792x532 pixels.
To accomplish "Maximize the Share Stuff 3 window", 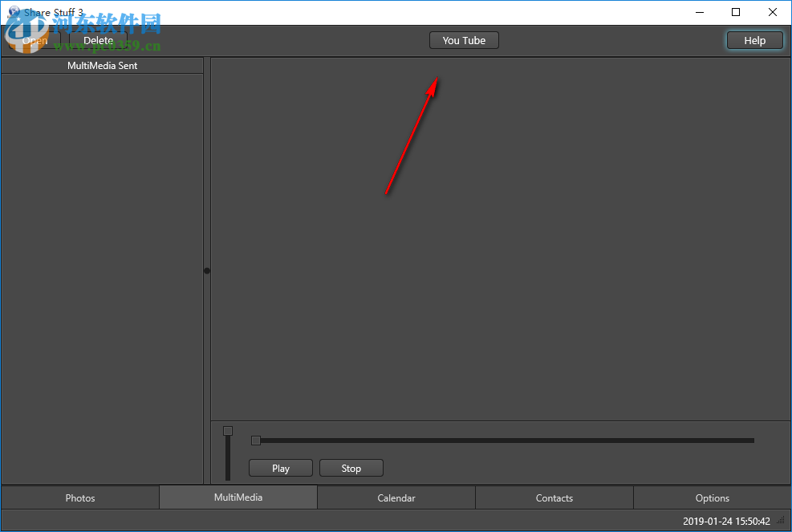I will click(x=736, y=12).
